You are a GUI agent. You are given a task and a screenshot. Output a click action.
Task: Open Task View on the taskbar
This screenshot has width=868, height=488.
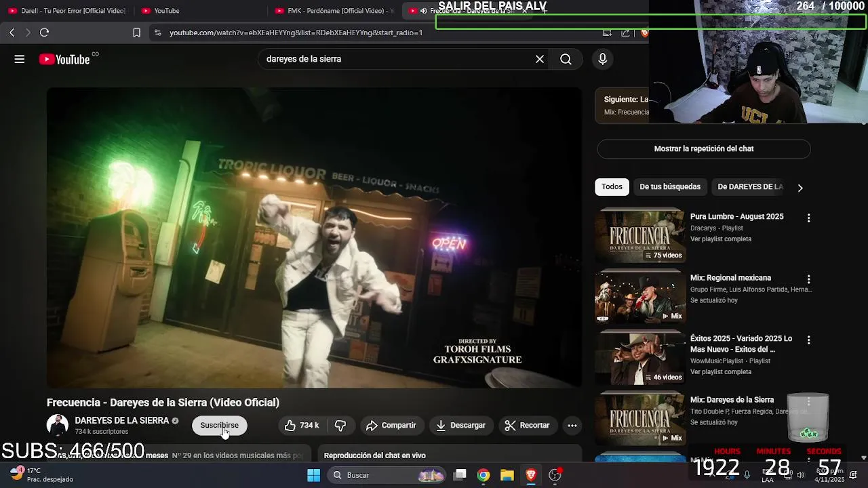(460, 475)
